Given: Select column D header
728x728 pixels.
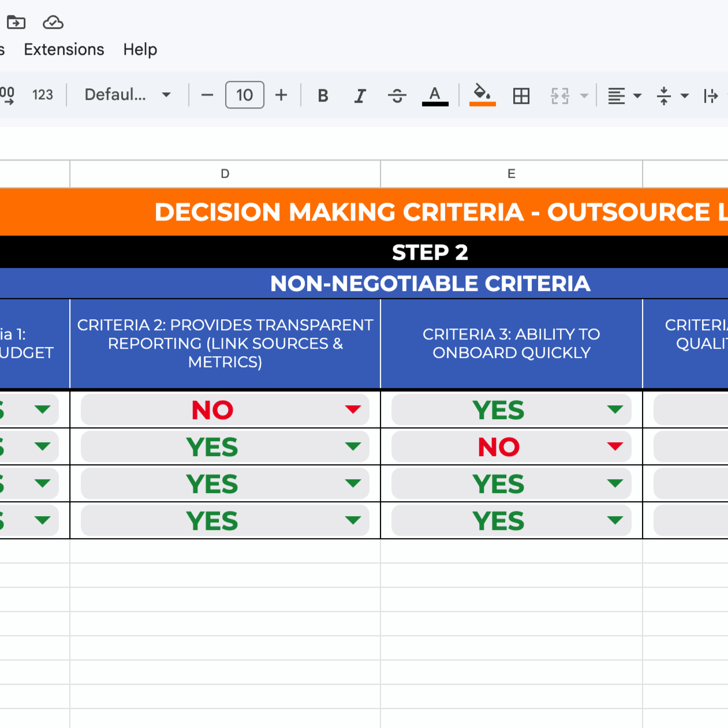Looking at the screenshot, I should pos(225,174).
